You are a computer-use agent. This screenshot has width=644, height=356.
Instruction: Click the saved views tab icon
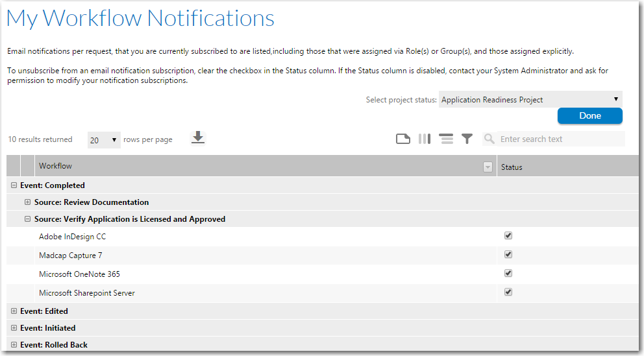point(403,139)
